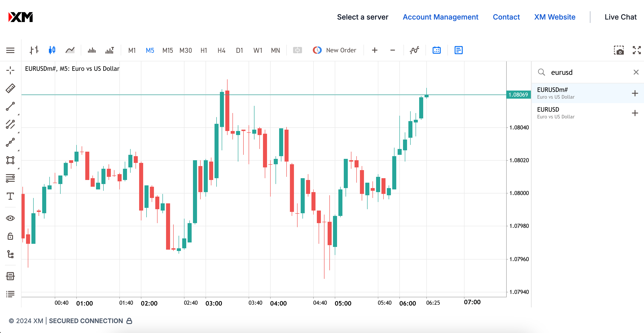Zoom in the chart with plus
Viewport: 644px width, 333px height.
point(375,50)
